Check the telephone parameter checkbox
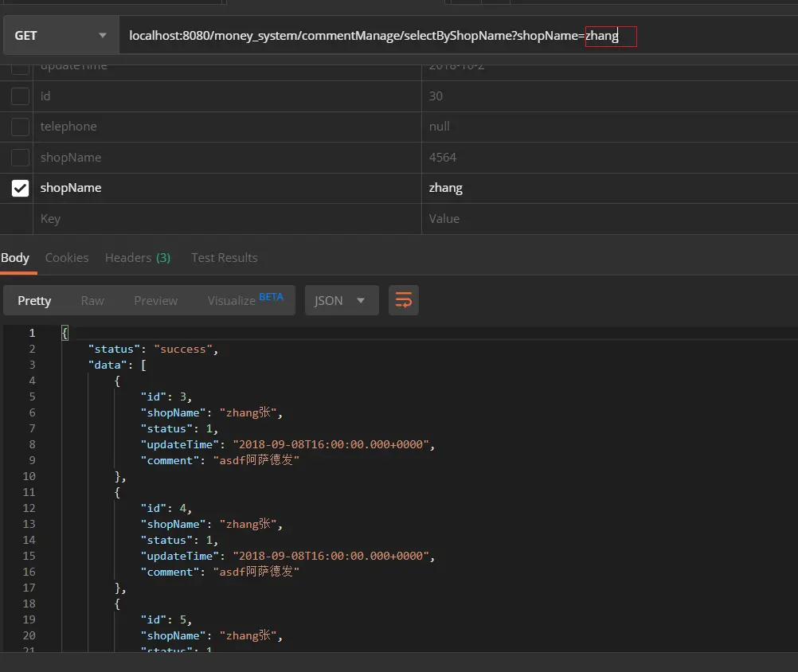This screenshot has height=672, width=798. tap(20, 127)
